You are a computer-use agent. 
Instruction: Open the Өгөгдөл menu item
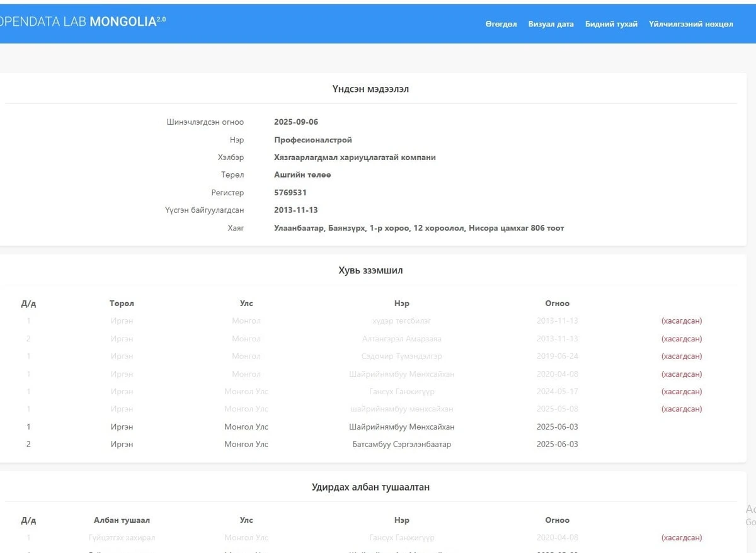pos(501,25)
